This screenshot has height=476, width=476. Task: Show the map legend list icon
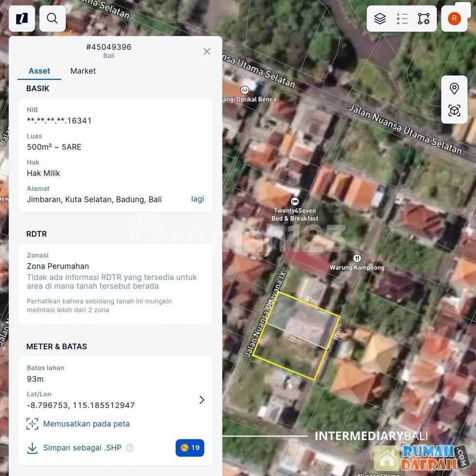pos(402,18)
